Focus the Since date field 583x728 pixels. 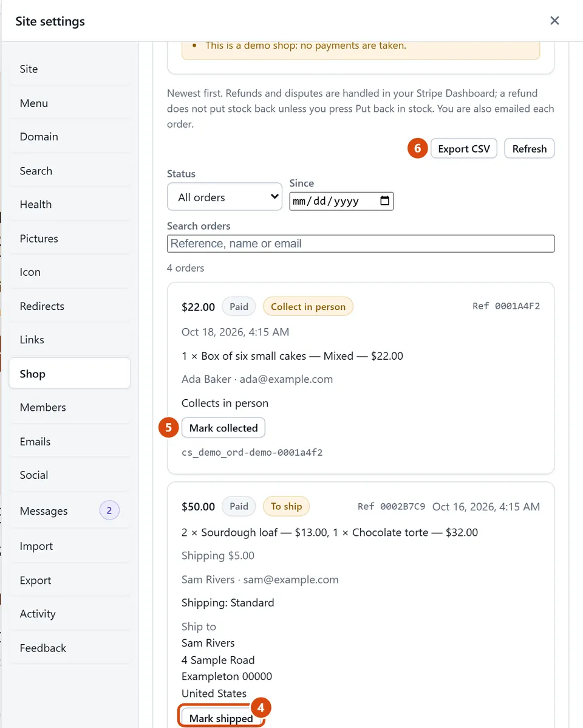pyautogui.click(x=341, y=201)
